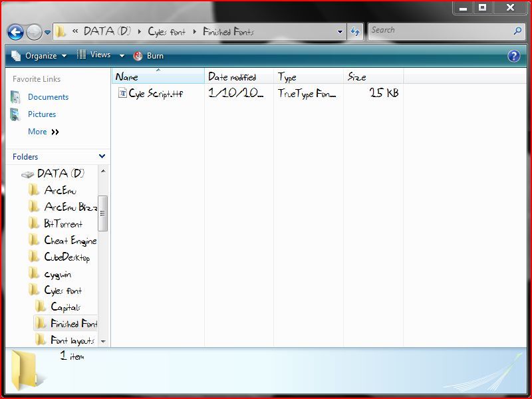
Task: Open the recent pages dropdown arrow
Action: [x=47, y=33]
